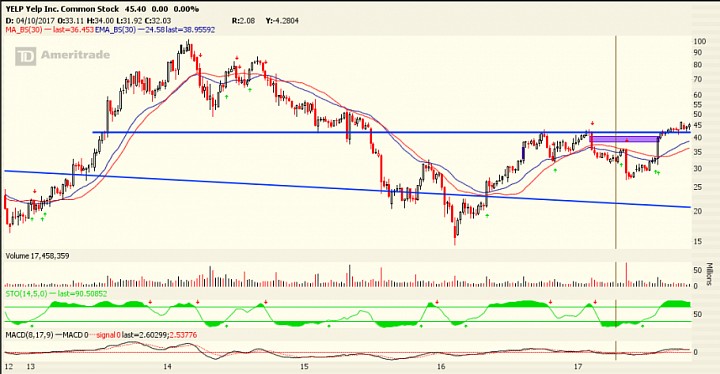
Task: Select the descending blue trendline
Action: click(347, 189)
